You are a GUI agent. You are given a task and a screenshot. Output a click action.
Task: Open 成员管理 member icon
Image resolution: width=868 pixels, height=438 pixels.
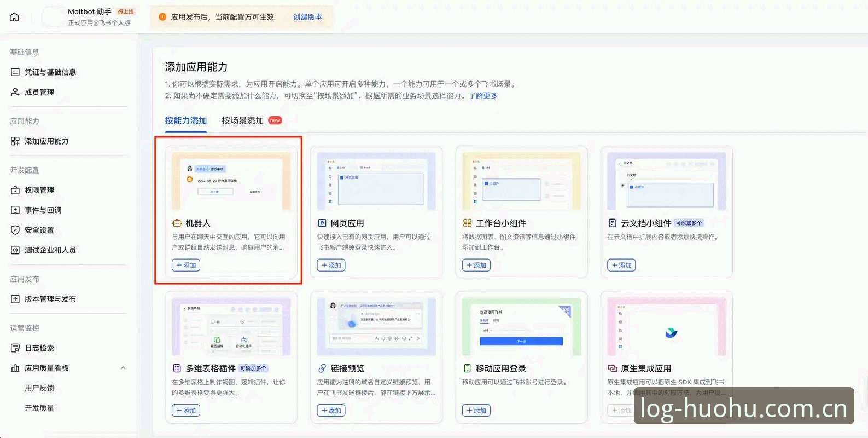(15, 92)
